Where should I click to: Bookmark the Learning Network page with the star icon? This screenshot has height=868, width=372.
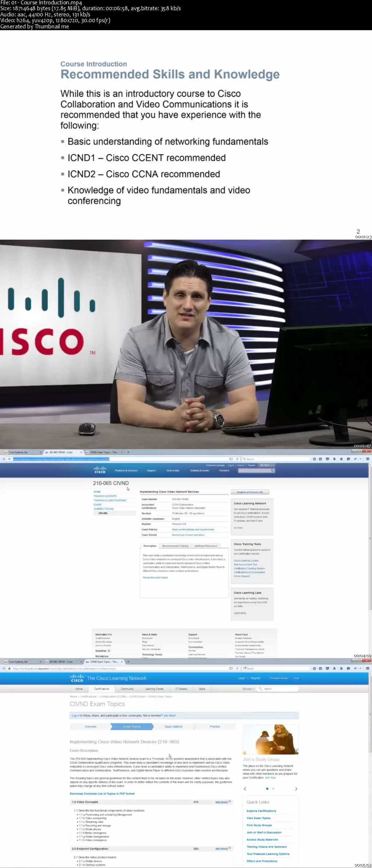(x=314, y=668)
